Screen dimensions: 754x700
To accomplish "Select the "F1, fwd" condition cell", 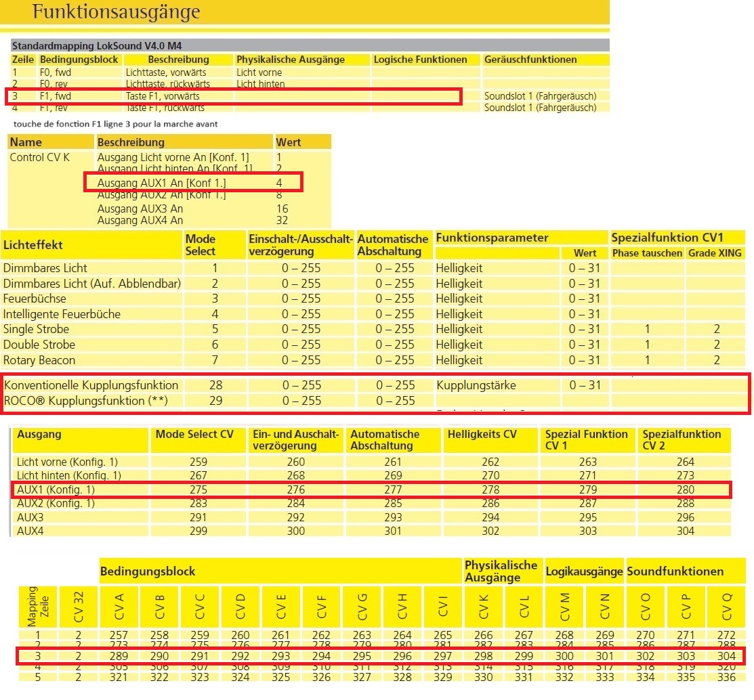I will [x=56, y=96].
